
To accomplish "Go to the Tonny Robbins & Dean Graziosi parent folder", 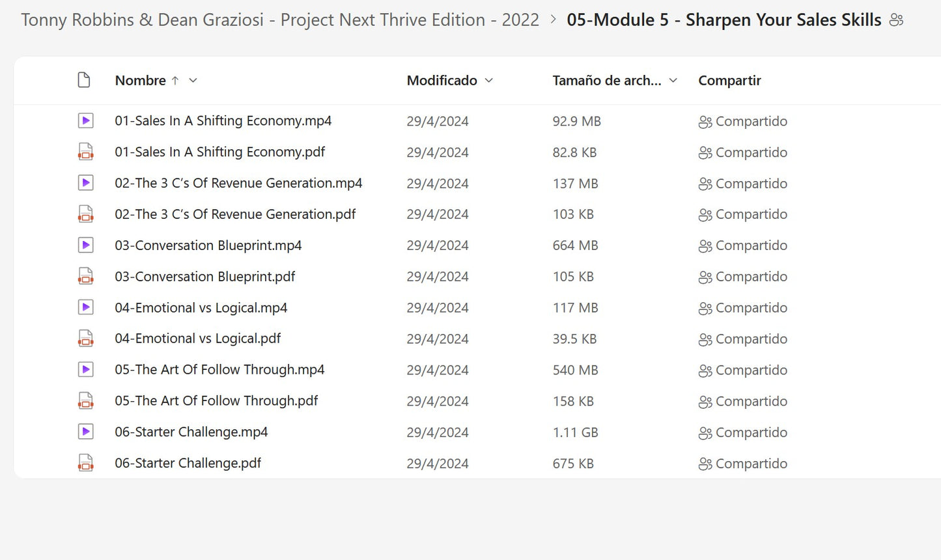I will click(x=279, y=20).
